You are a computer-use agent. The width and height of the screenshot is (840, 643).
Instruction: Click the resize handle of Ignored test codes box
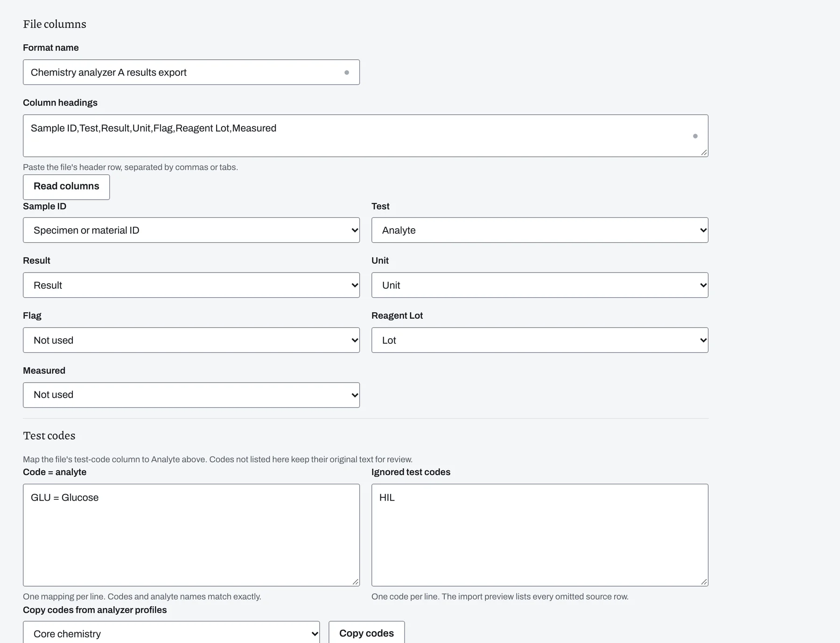click(704, 582)
